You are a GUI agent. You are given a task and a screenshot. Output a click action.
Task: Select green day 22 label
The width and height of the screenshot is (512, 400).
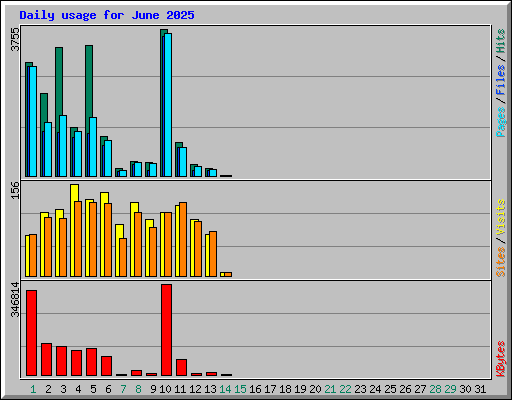tap(345, 389)
